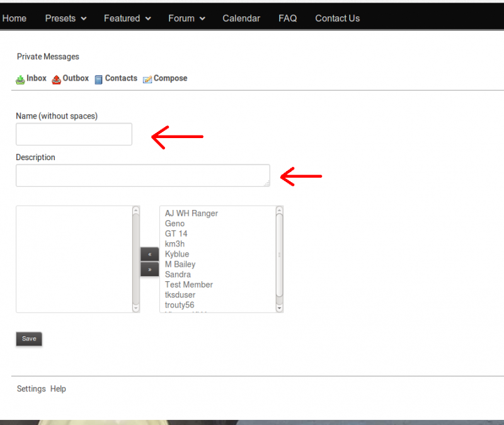Expand the Presets dropdown menu
The image size is (504, 425).
(66, 18)
